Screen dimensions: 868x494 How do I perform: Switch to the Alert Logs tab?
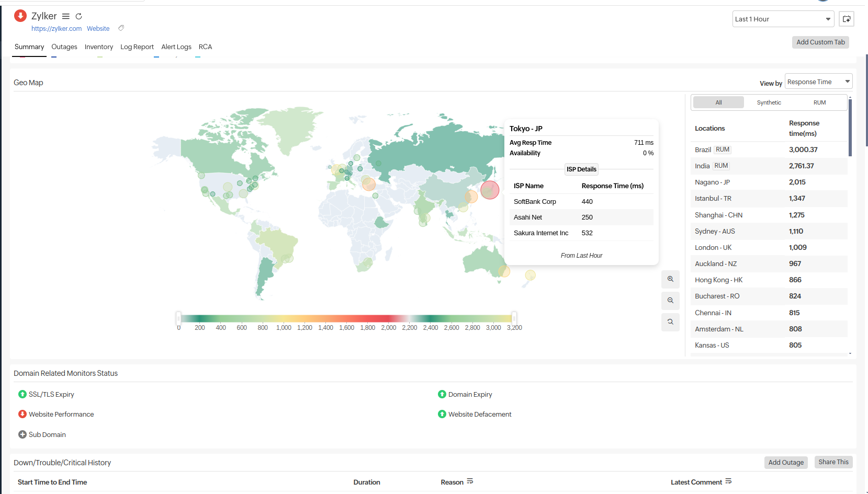(176, 47)
